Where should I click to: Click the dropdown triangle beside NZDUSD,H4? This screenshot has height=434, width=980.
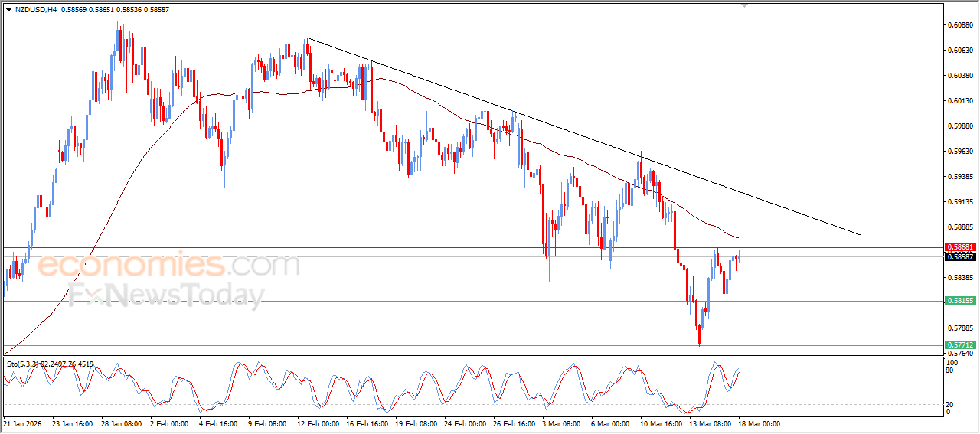pyautogui.click(x=8, y=10)
